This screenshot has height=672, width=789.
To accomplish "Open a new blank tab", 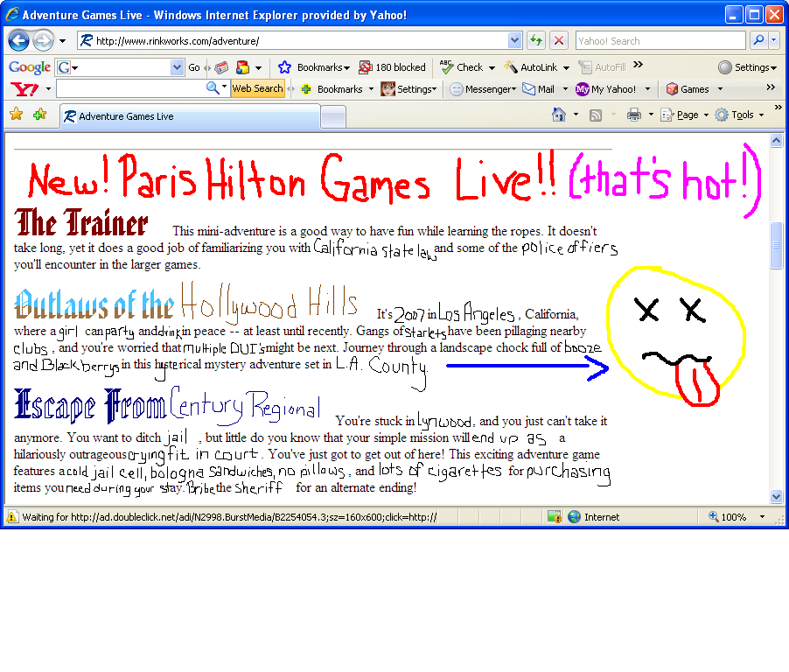I will tap(333, 117).
